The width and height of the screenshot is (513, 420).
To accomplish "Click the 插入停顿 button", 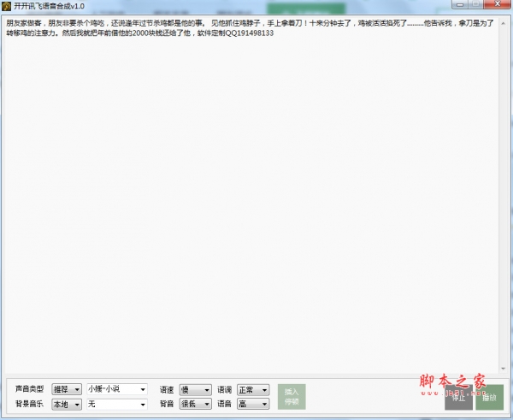I will 292,397.
